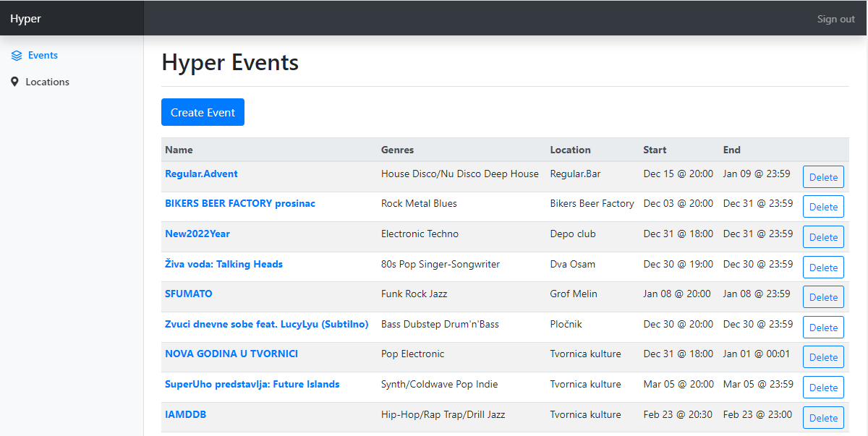
Task: Delete the IAMDDB event
Action: [823, 418]
